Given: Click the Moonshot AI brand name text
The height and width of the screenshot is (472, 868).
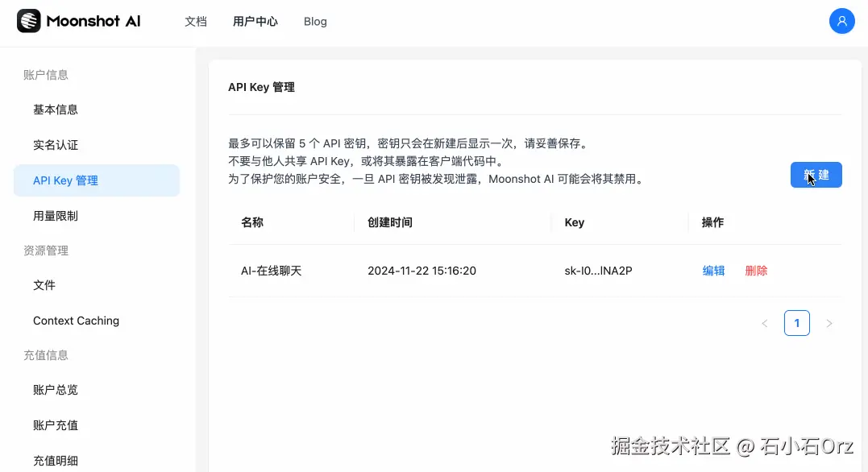Looking at the screenshot, I should tap(93, 21).
